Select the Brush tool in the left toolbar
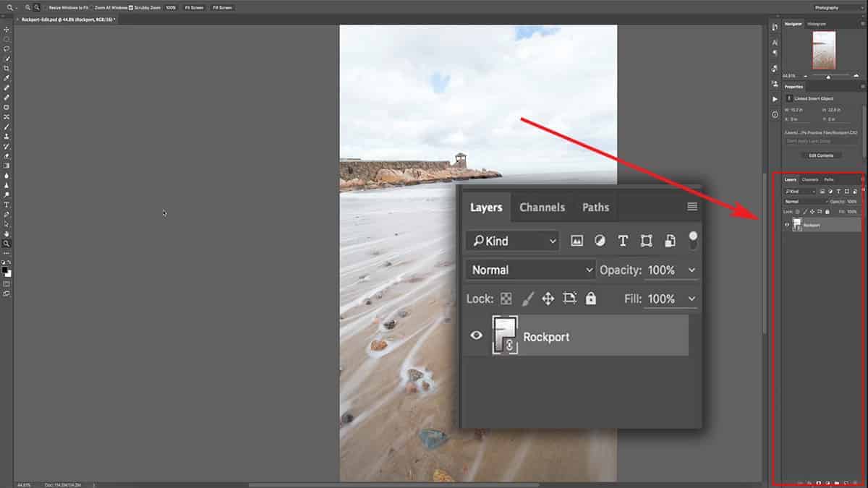The height and width of the screenshot is (488, 868). (7, 126)
